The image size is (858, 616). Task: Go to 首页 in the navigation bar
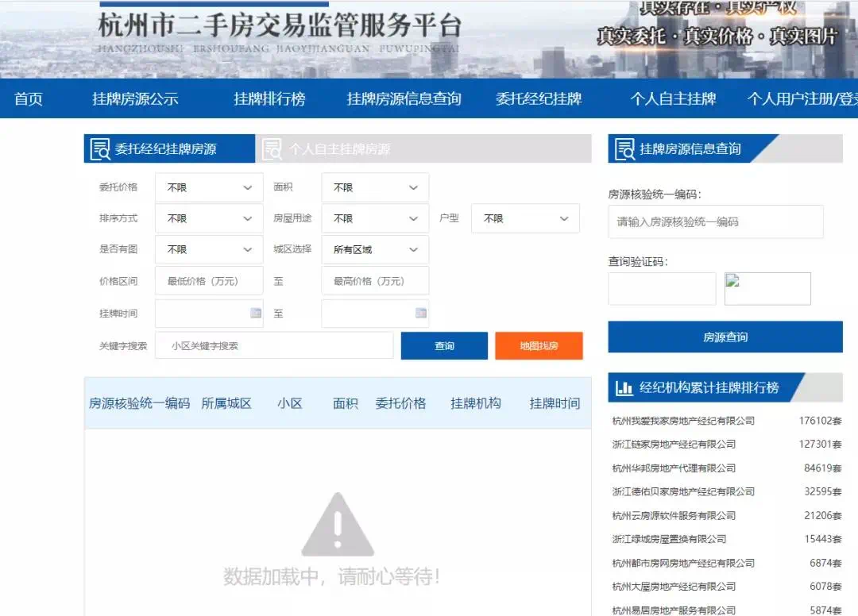coord(29,99)
